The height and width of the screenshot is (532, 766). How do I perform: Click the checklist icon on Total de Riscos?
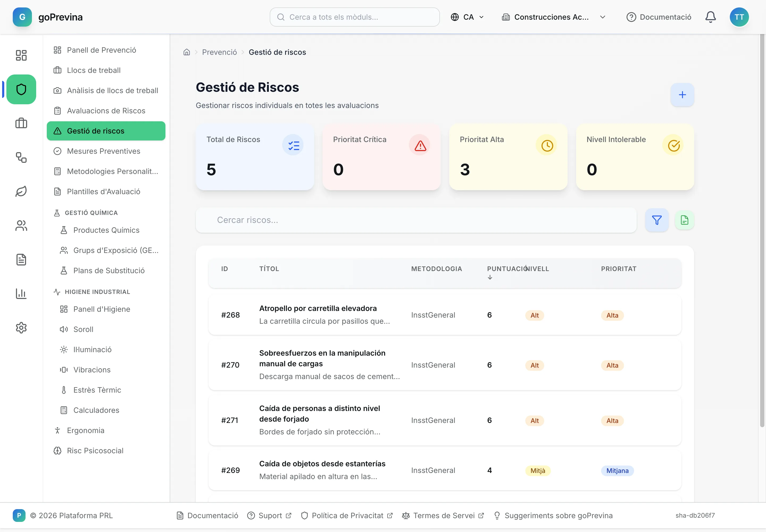pos(293,145)
